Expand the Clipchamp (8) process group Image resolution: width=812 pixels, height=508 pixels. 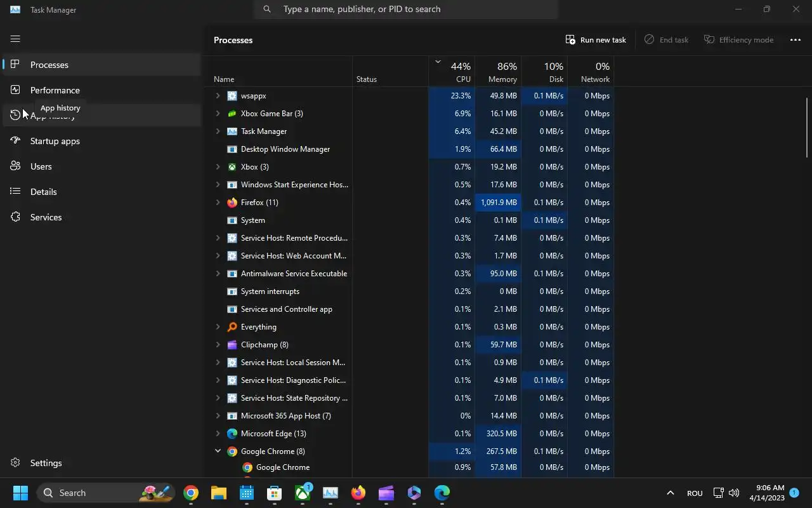218,345
